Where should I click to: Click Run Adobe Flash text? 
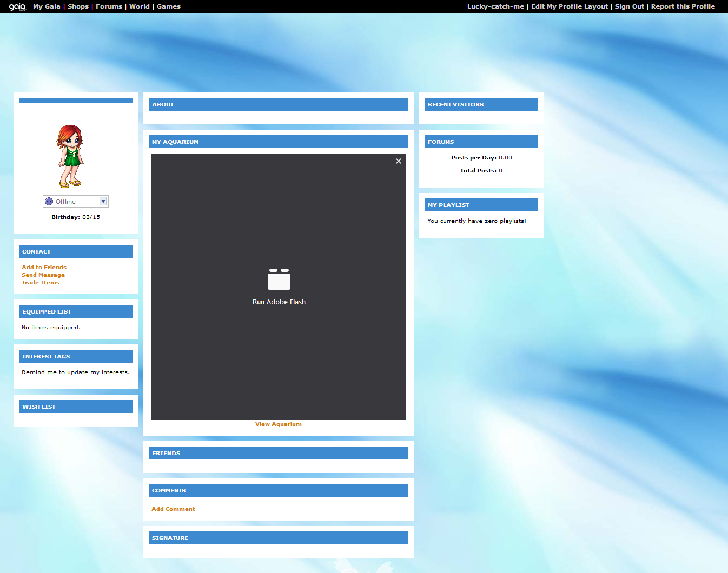(279, 302)
